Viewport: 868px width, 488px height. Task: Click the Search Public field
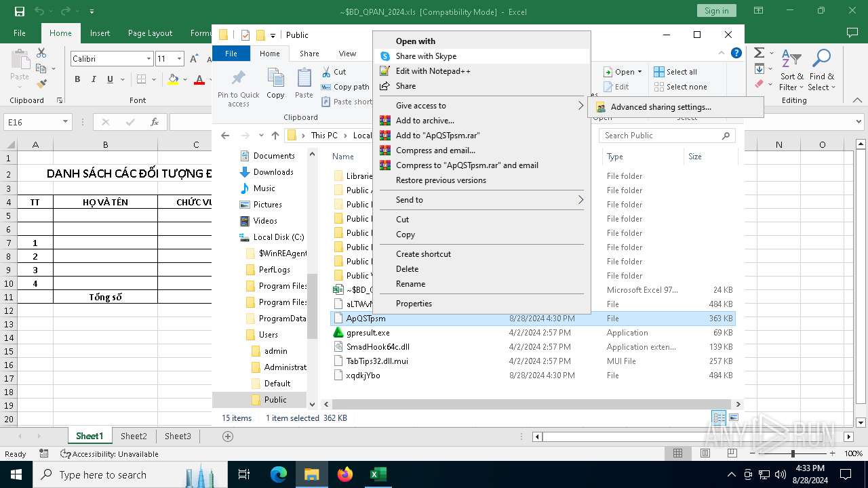click(667, 136)
